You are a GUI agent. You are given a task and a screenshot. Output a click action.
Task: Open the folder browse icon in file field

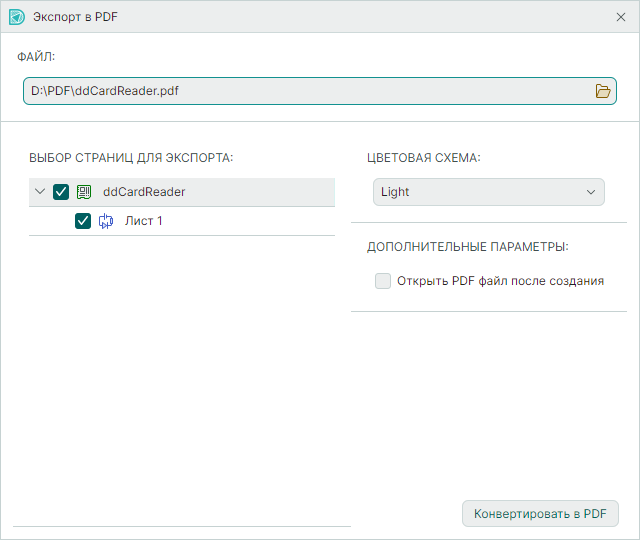pos(602,91)
